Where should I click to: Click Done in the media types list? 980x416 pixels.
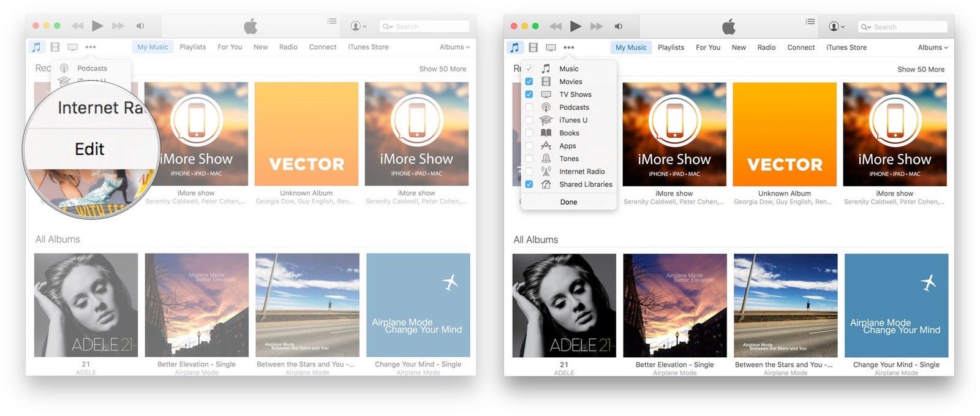[568, 202]
